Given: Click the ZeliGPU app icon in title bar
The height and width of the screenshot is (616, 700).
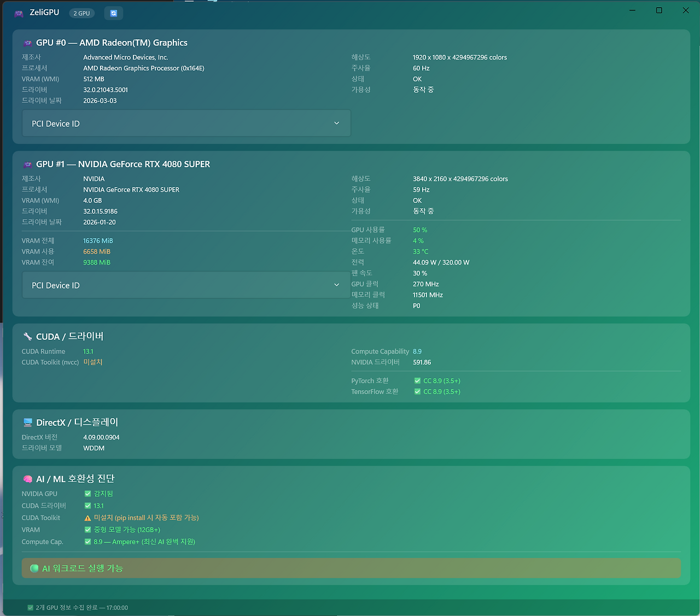Looking at the screenshot, I should 19,13.
